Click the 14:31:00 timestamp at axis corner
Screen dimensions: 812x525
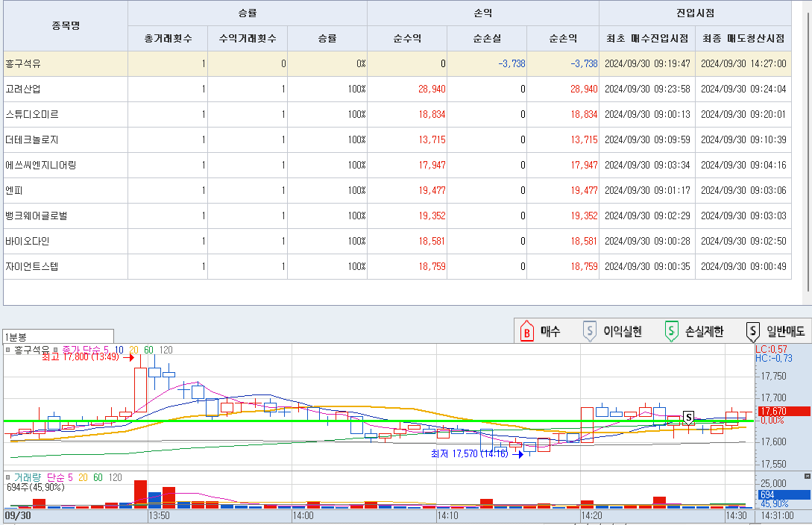tap(777, 516)
